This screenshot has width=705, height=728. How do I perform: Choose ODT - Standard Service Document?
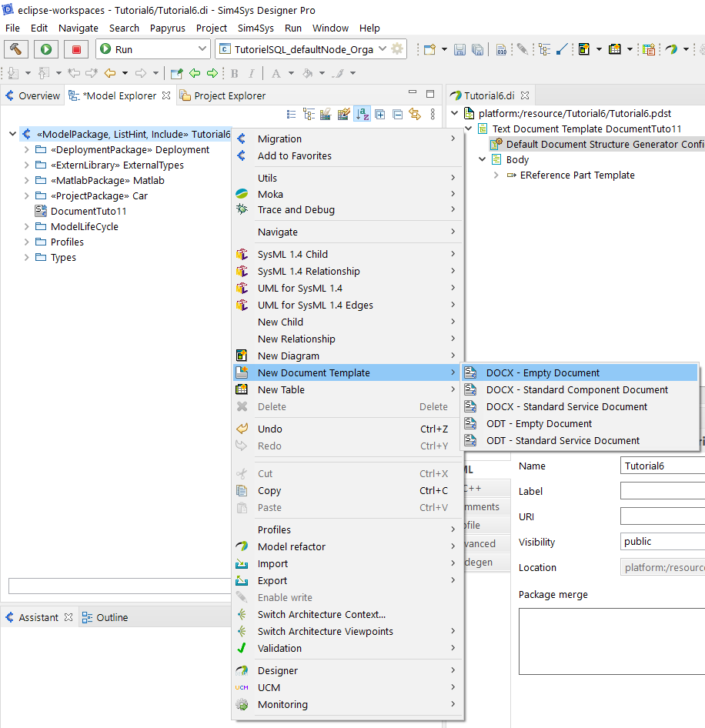[x=580, y=441]
